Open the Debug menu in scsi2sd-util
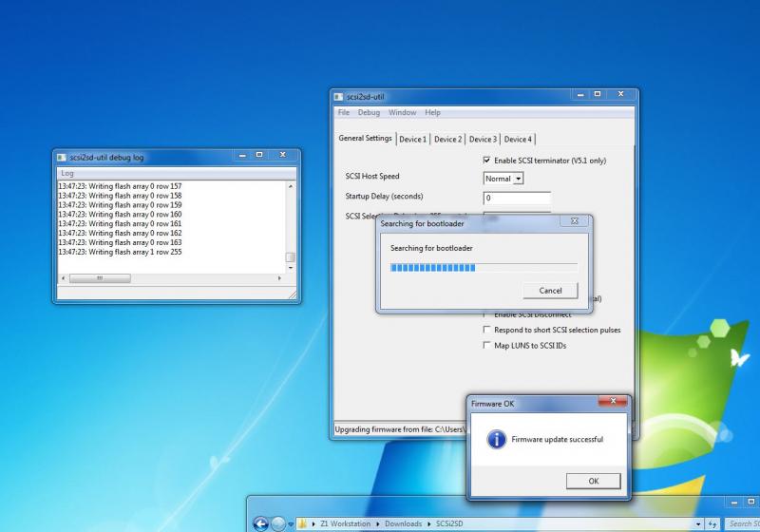Viewport: 760px width, 532px height. coord(369,112)
